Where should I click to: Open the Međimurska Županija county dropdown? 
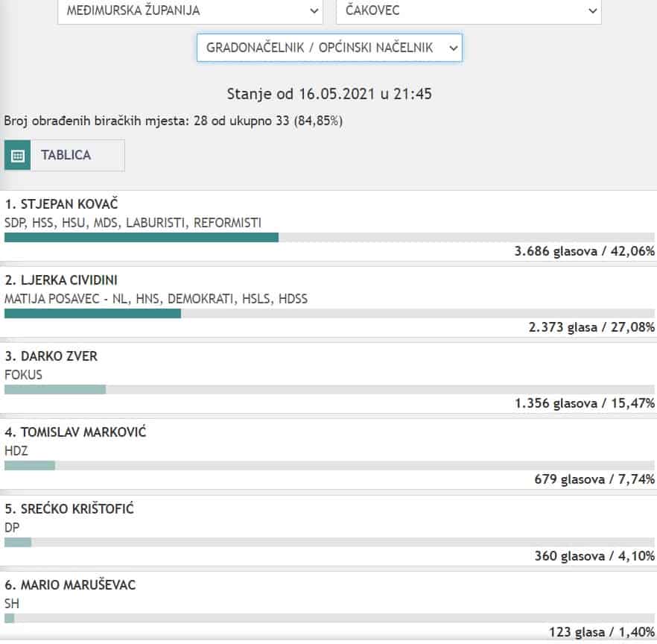point(190,10)
